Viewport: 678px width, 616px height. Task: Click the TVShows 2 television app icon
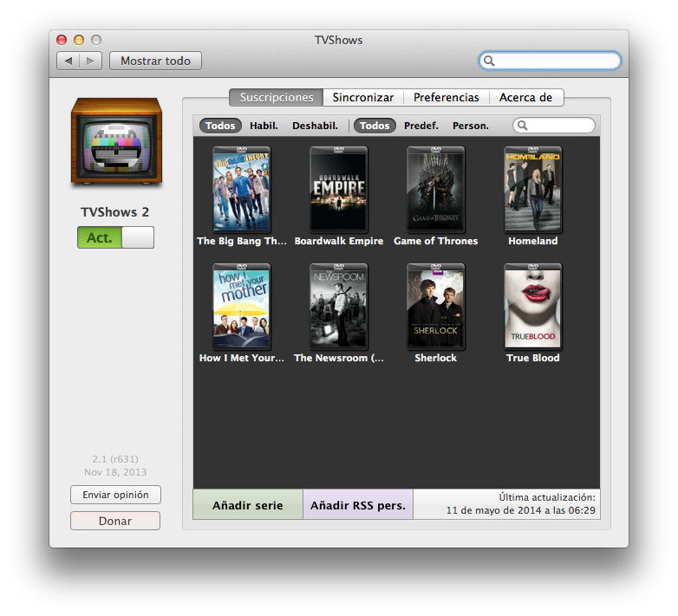coord(117,142)
